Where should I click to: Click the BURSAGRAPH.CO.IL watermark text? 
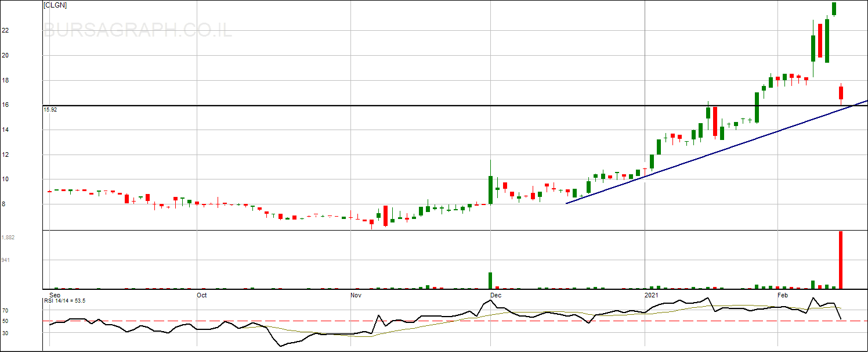(x=138, y=30)
